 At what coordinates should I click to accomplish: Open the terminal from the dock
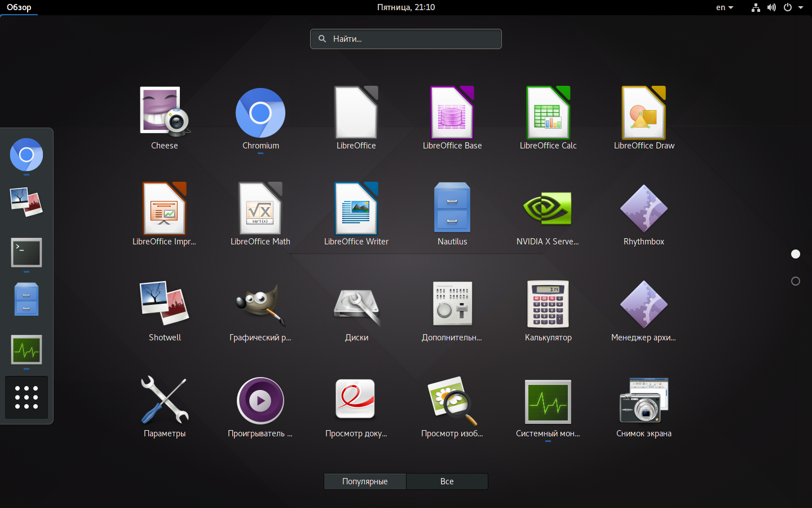[x=27, y=252]
